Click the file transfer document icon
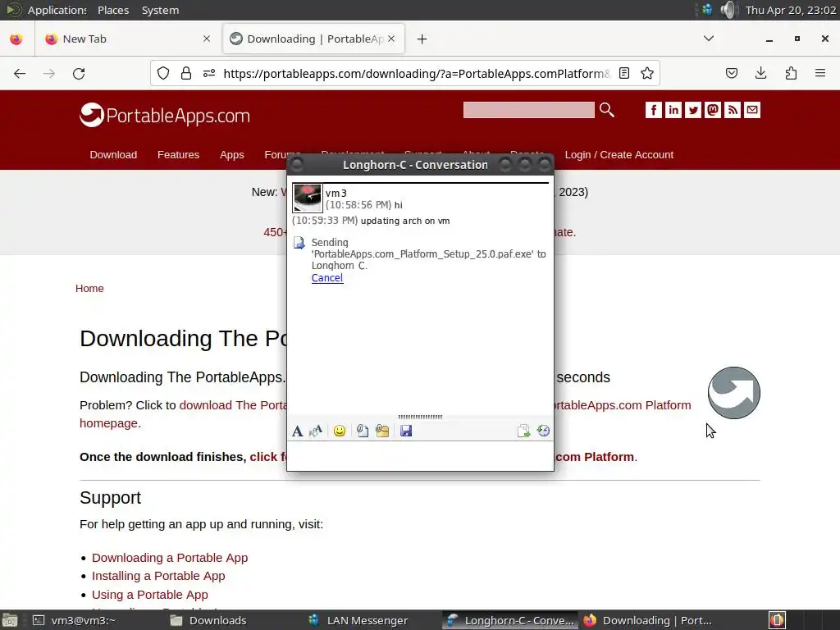Image resolution: width=840 pixels, height=630 pixels. tap(299, 243)
